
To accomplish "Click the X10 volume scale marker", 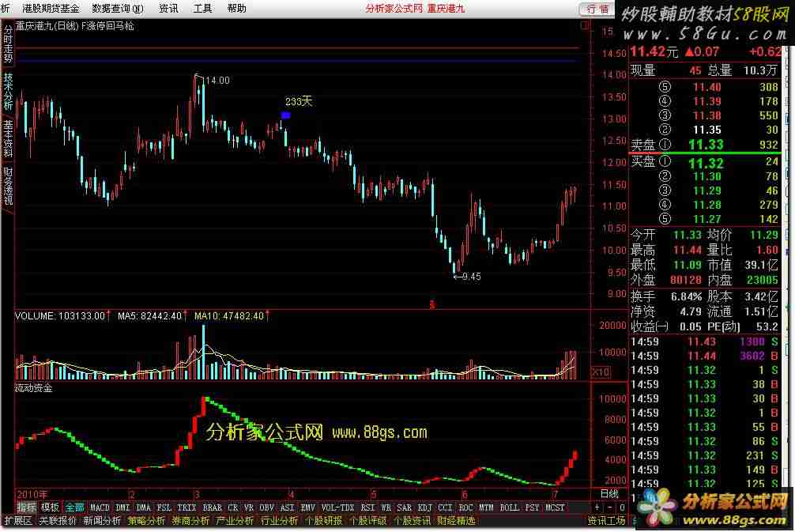I will tap(601, 372).
